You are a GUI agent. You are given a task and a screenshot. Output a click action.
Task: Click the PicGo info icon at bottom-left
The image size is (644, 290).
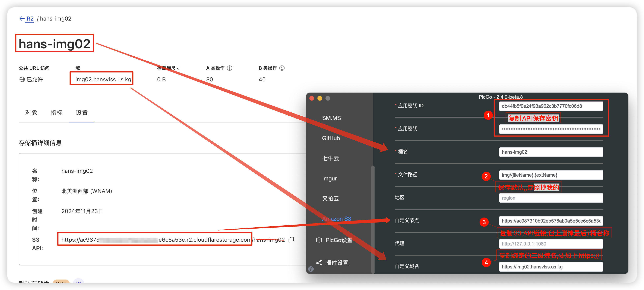point(311,269)
